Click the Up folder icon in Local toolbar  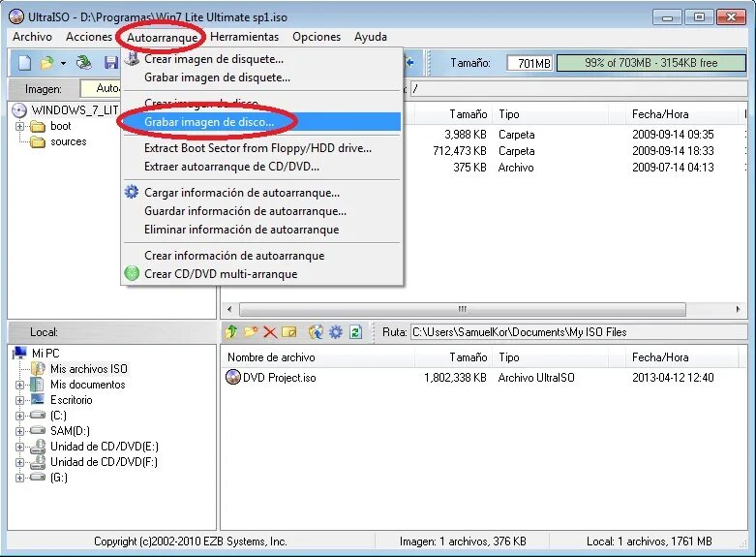231,332
